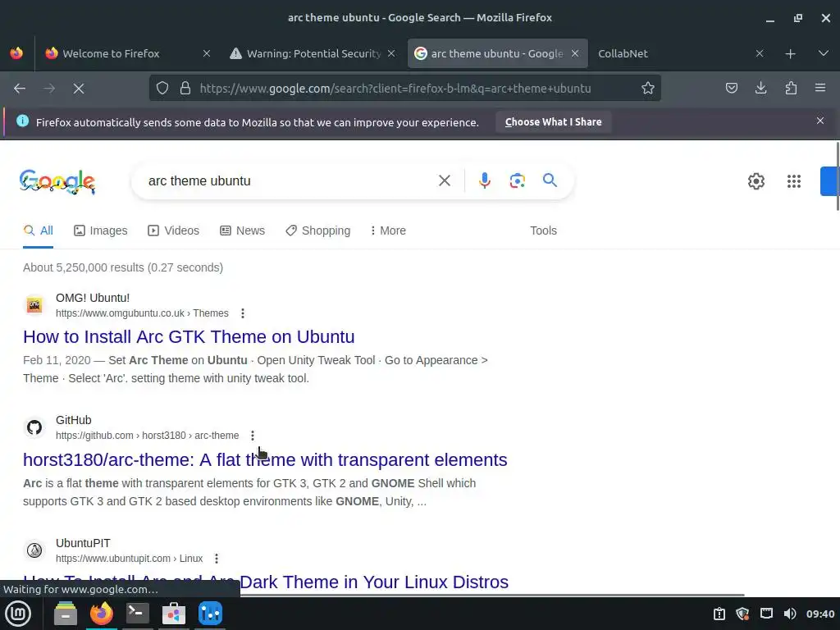840x630 pixels.
Task: Click the Choose What I Share button
Action: pyautogui.click(x=553, y=122)
